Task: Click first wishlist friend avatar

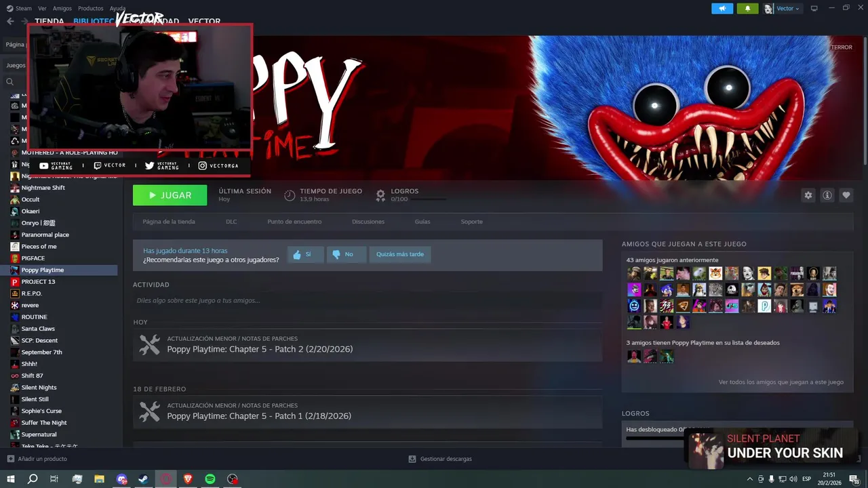Action: (x=634, y=356)
